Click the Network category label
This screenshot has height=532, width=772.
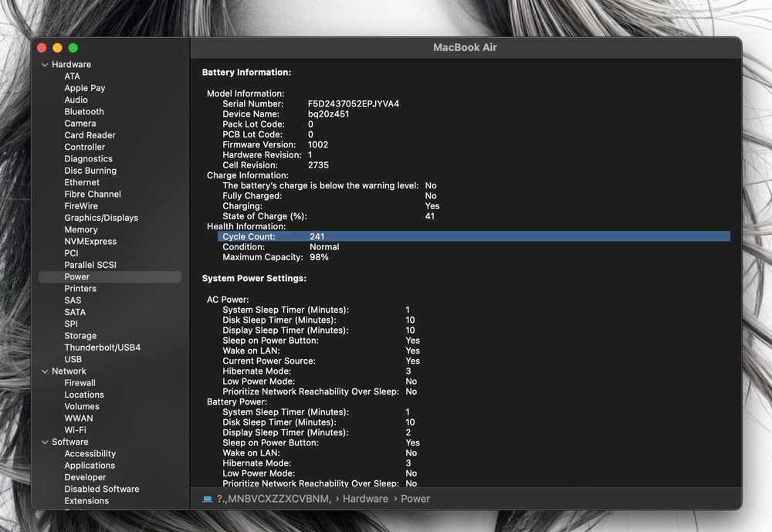point(69,371)
